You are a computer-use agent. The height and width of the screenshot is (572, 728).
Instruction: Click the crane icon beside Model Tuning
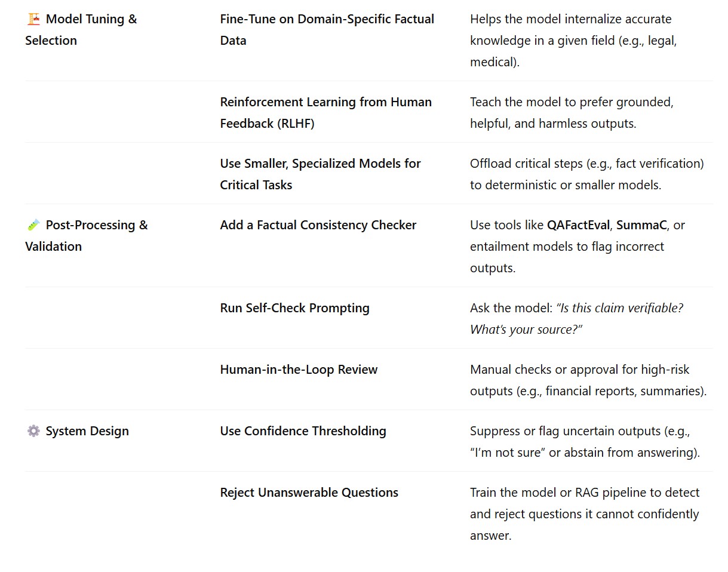(33, 19)
